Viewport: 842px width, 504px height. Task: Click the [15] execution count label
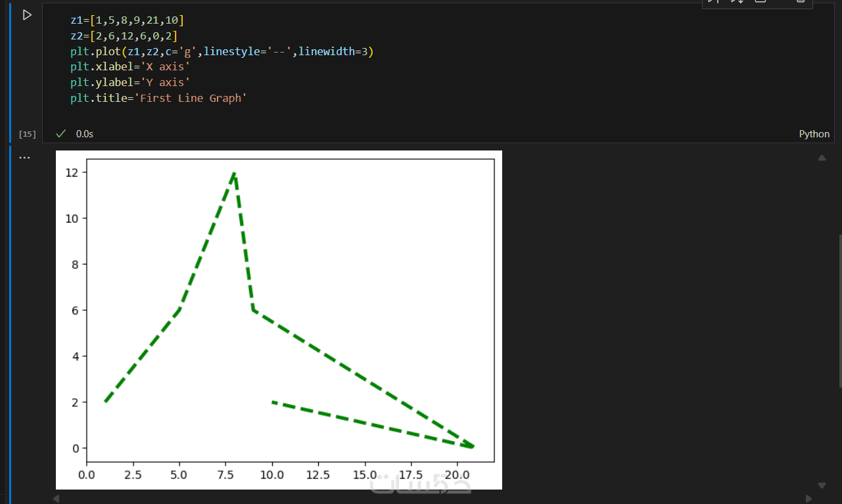28,134
